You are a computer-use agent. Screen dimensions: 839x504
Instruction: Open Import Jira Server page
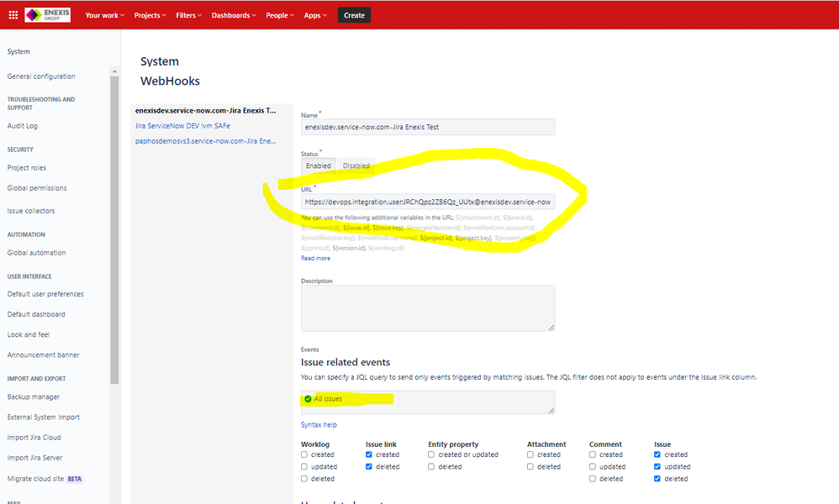tap(34, 458)
